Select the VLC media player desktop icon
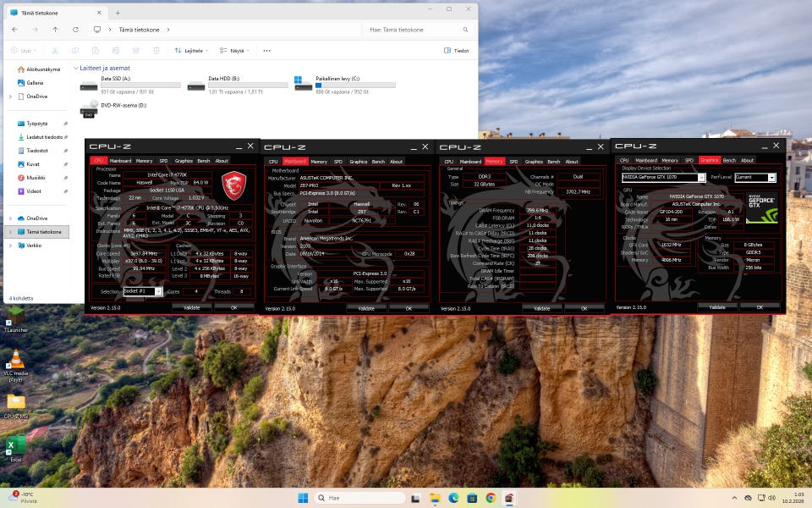812x508 pixels. pyautogui.click(x=15, y=365)
